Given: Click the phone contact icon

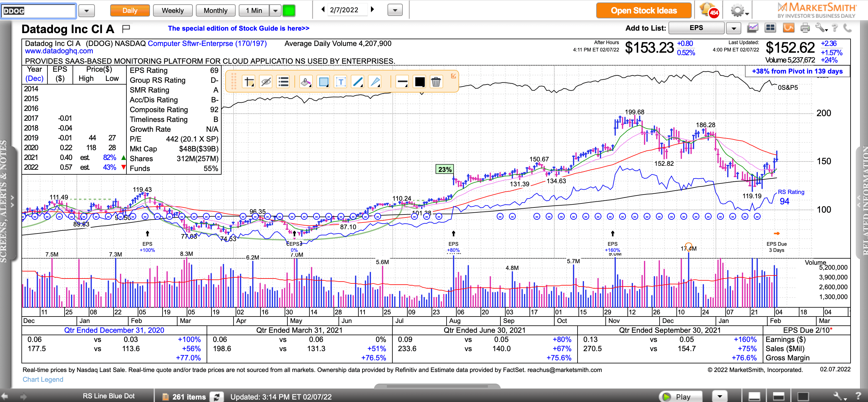Looking at the screenshot, I should coord(847,28).
